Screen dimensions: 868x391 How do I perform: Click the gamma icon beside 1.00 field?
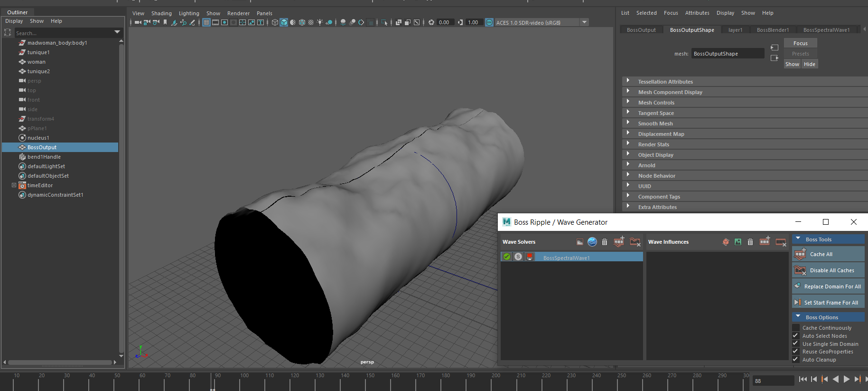coord(460,22)
